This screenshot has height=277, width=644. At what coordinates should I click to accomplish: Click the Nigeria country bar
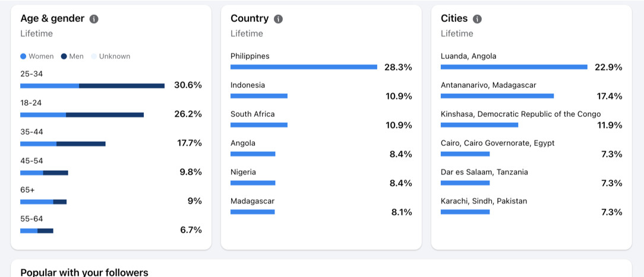(253, 183)
